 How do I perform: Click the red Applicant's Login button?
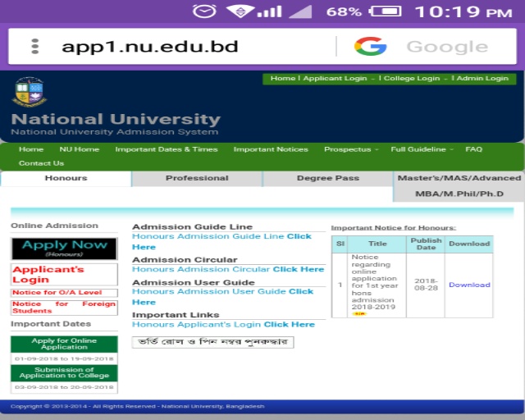pyautogui.click(x=64, y=274)
